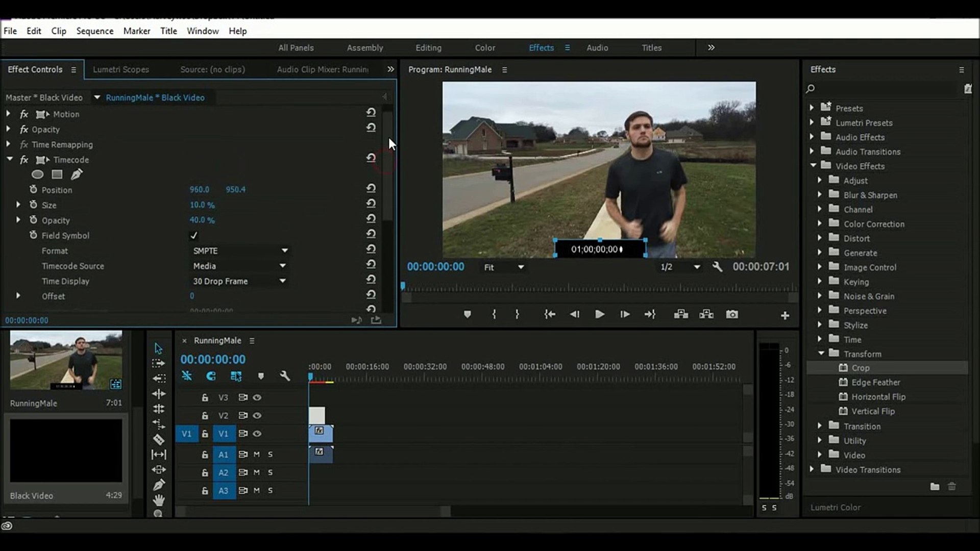Open timeline display settings wrench
Viewport: 980px width, 551px height.
click(285, 377)
